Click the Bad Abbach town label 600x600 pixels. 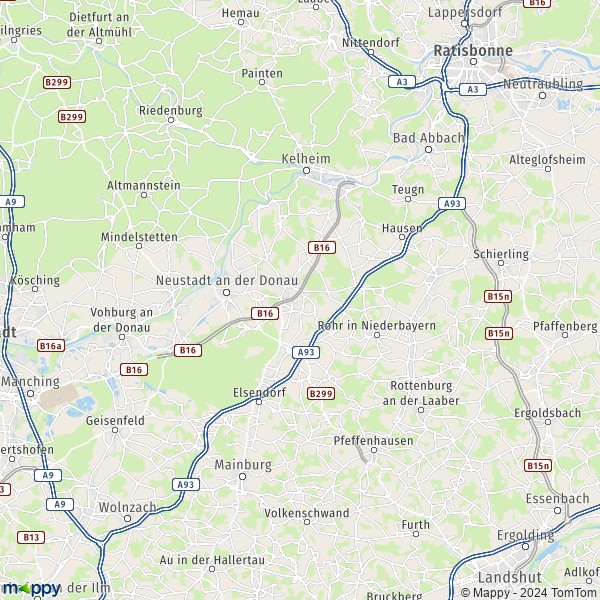(429, 138)
